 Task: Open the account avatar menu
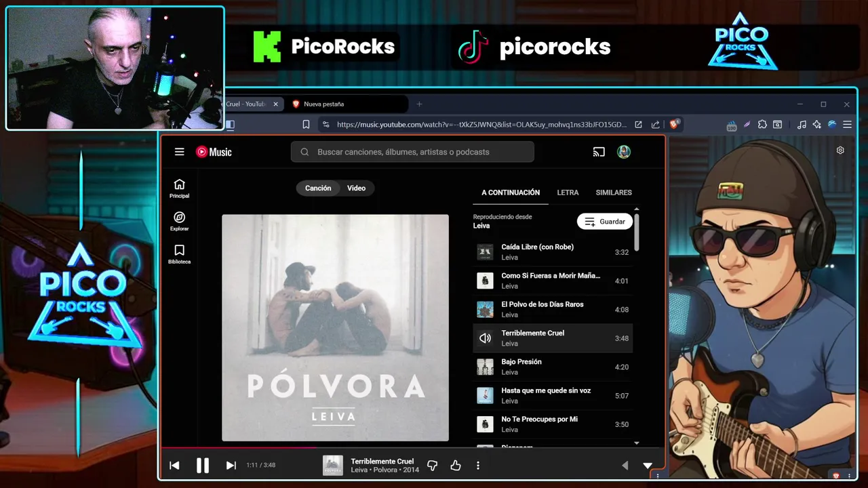tap(624, 152)
